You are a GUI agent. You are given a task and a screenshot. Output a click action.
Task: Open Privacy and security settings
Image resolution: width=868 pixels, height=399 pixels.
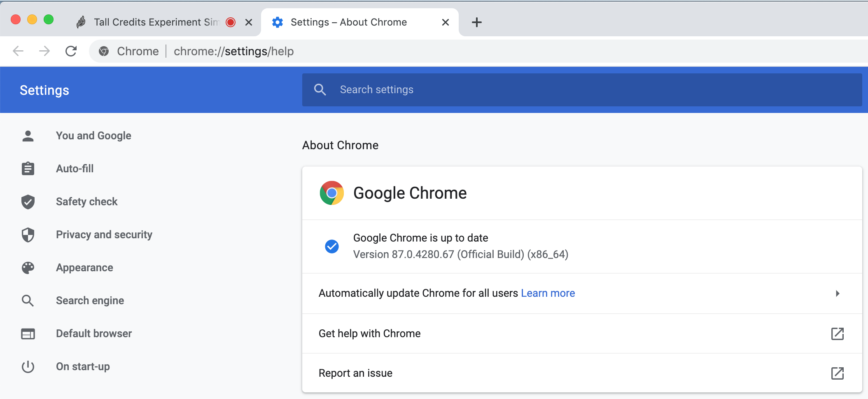pos(104,235)
